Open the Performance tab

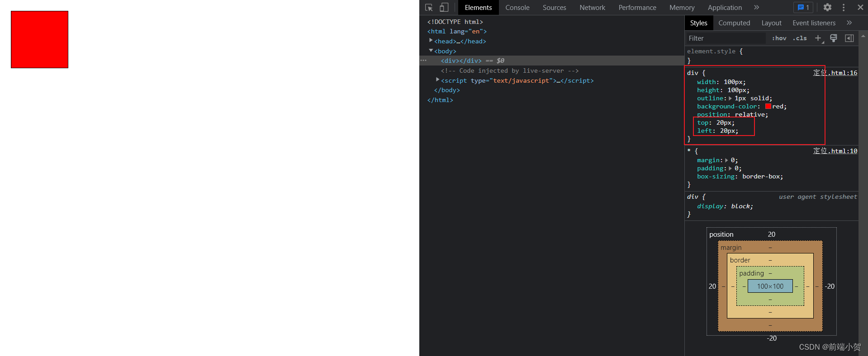click(x=637, y=8)
